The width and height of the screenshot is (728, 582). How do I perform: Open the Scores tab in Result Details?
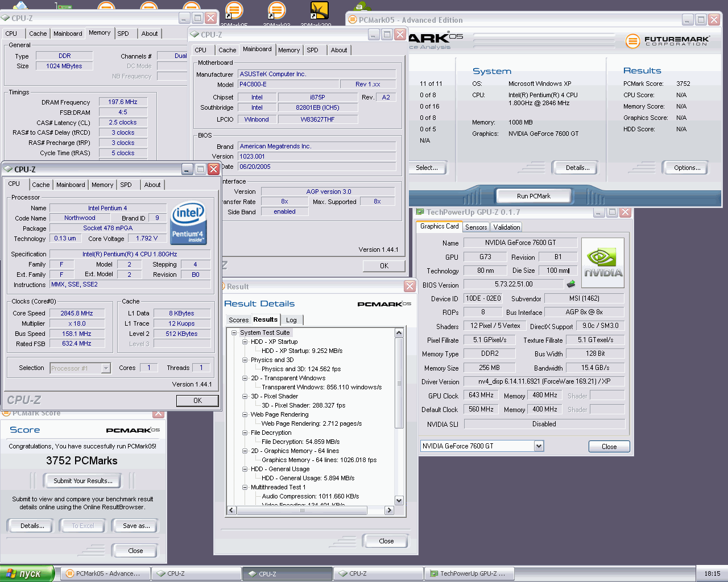coord(238,320)
